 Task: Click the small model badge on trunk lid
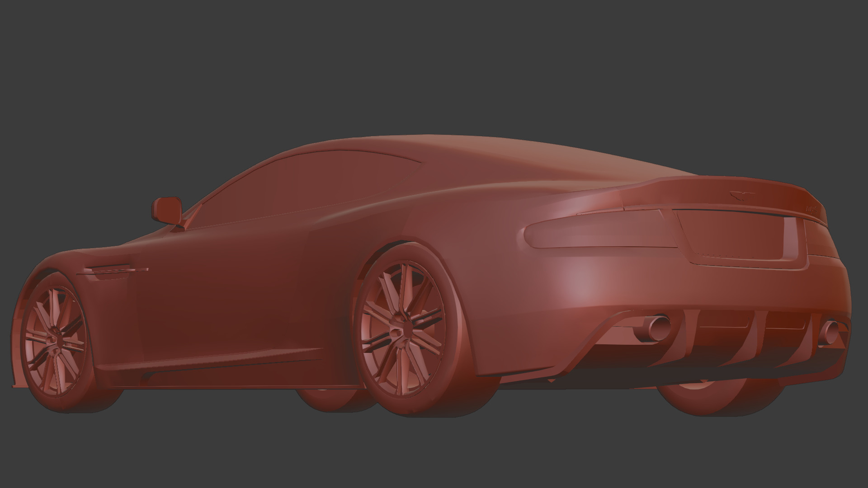tap(811, 209)
